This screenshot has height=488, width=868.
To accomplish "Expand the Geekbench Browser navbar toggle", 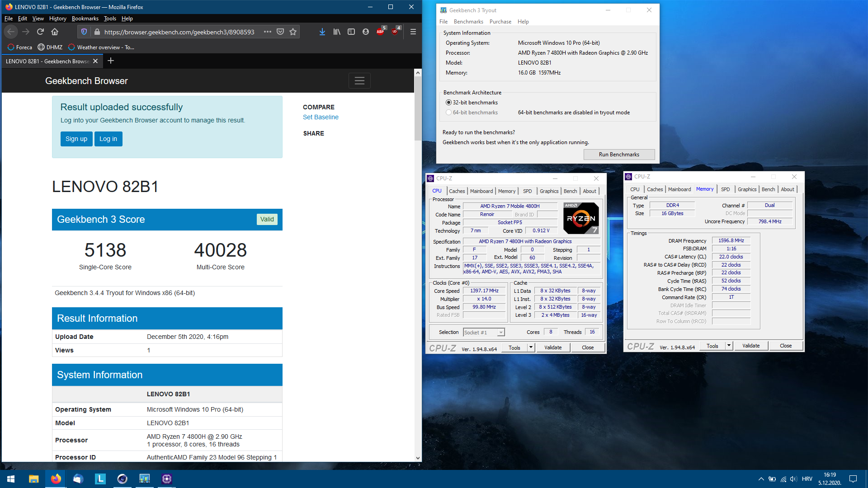I will tap(359, 80).
